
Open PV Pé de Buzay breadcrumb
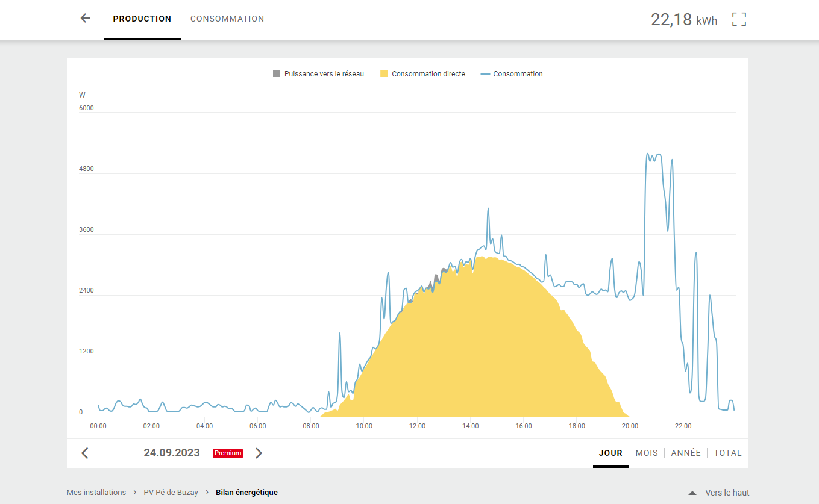[x=171, y=493]
